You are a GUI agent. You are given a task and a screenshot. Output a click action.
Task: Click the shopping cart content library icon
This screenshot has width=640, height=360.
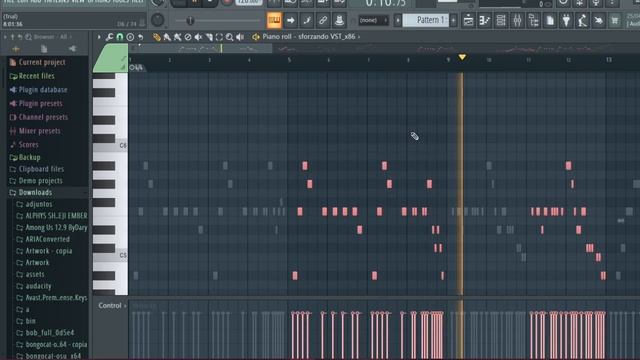coord(615,20)
